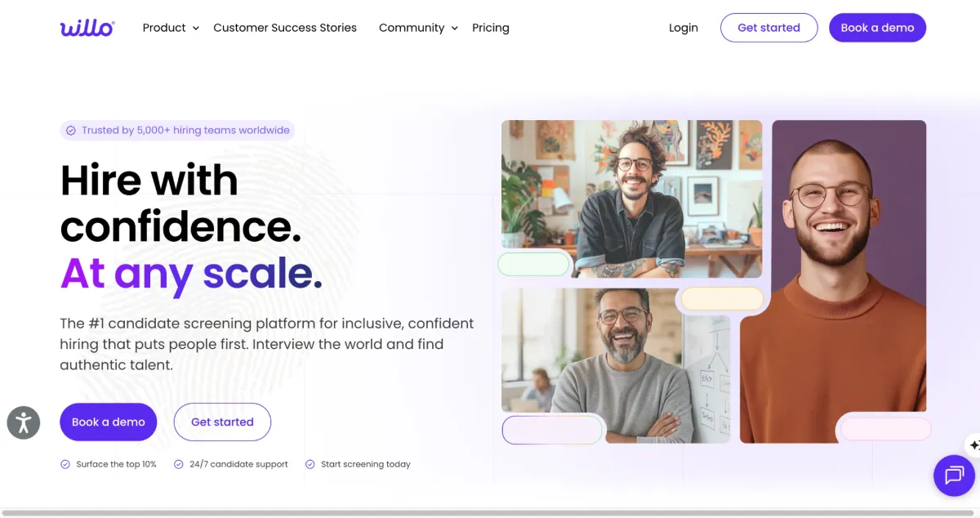Open the accessibility widget icon

(x=24, y=422)
